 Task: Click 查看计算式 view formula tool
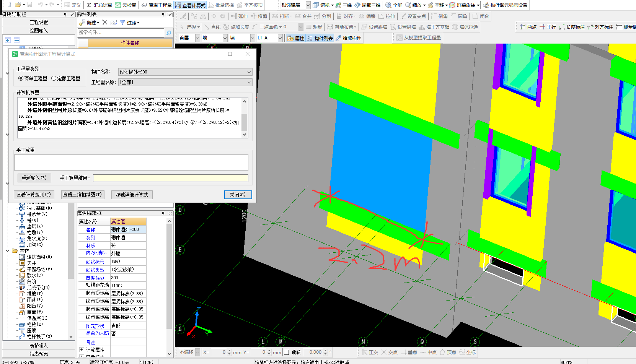[x=190, y=5]
